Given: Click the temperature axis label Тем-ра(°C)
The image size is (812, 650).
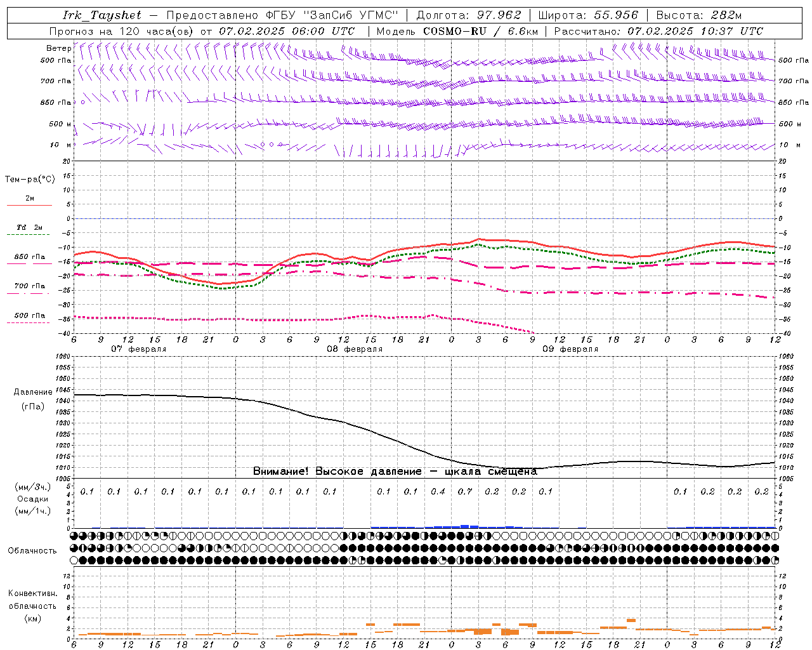Looking at the screenshot, I should (30, 180).
